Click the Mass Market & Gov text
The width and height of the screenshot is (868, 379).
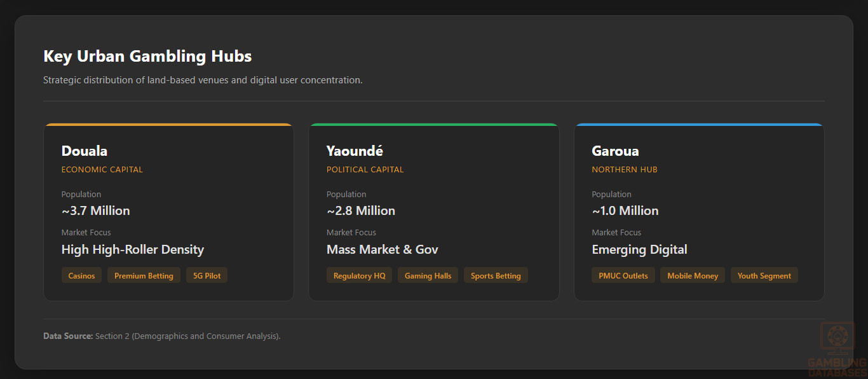pyautogui.click(x=382, y=249)
